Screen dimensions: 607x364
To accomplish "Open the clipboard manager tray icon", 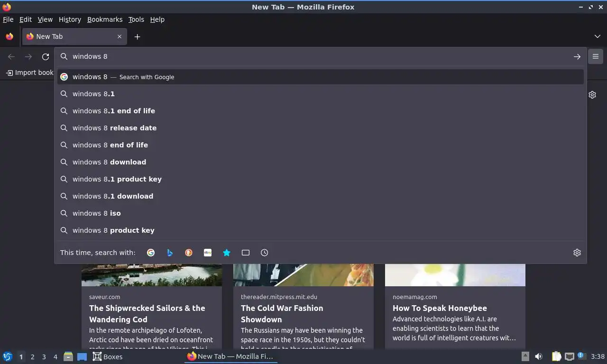I will click(556, 356).
